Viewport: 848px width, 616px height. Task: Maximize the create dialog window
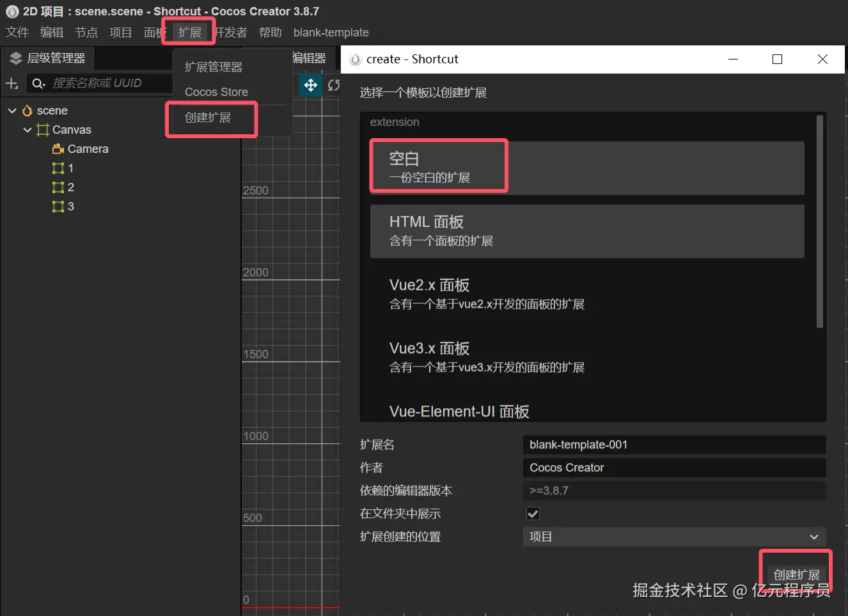point(778,59)
